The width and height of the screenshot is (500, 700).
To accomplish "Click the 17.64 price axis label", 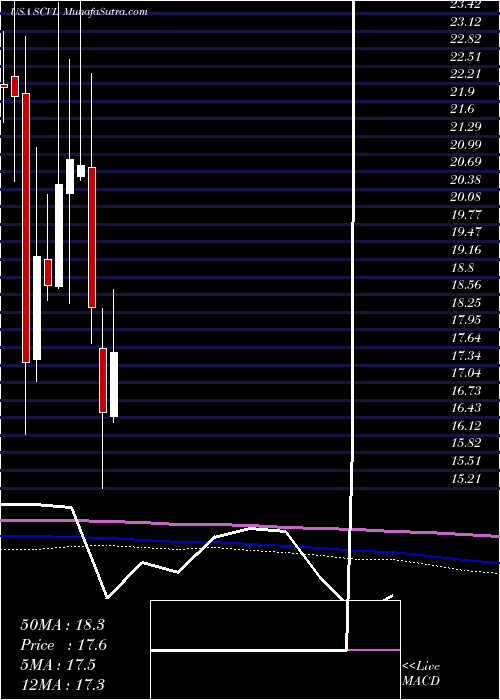I will point(466,338).
